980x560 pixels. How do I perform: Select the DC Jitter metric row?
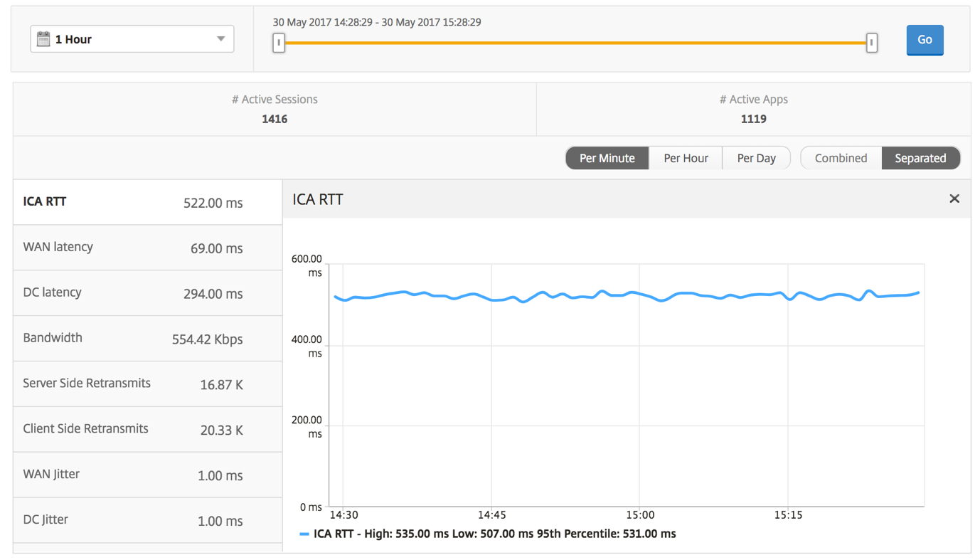(148, 521)
